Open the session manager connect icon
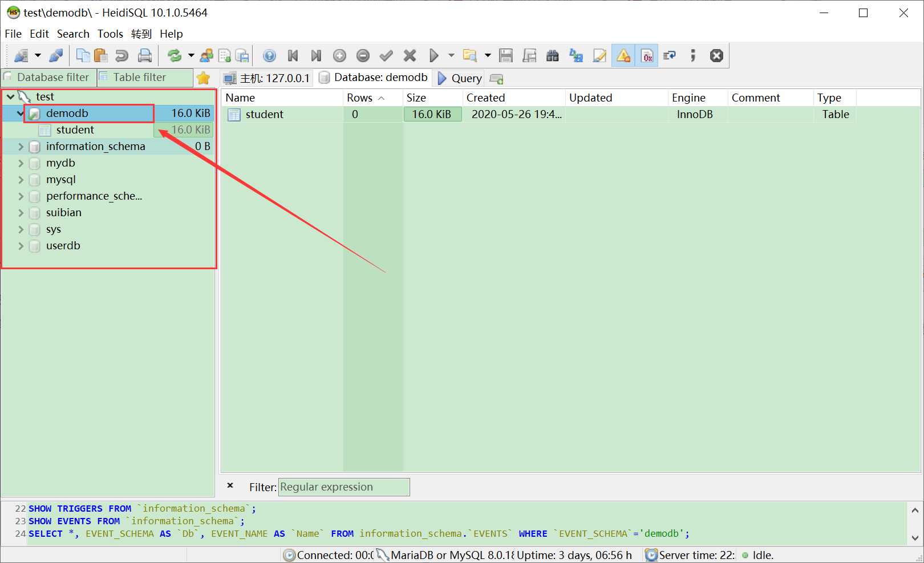This screenshot has width=924, height=563. [21, 55]
